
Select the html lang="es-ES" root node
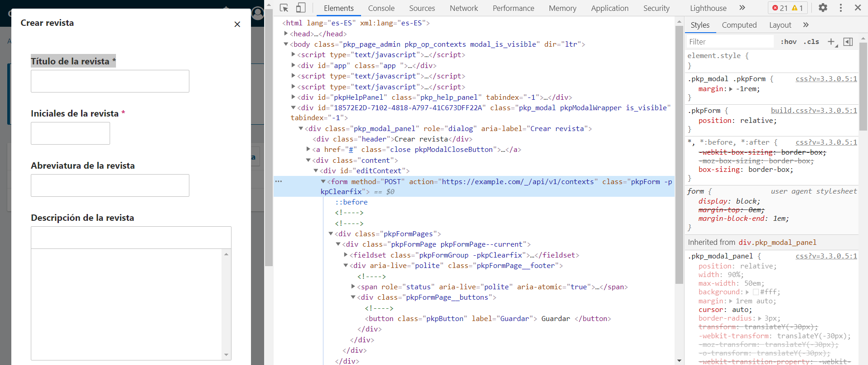(x=356, y=23)
